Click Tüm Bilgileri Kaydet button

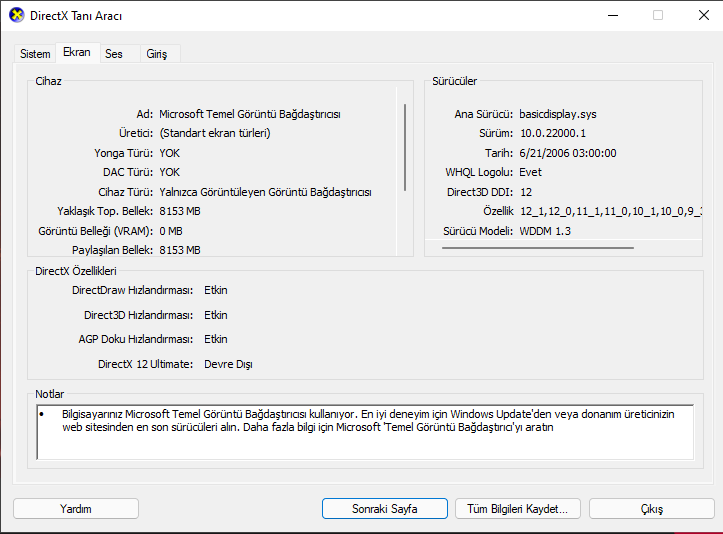point(517,509)
